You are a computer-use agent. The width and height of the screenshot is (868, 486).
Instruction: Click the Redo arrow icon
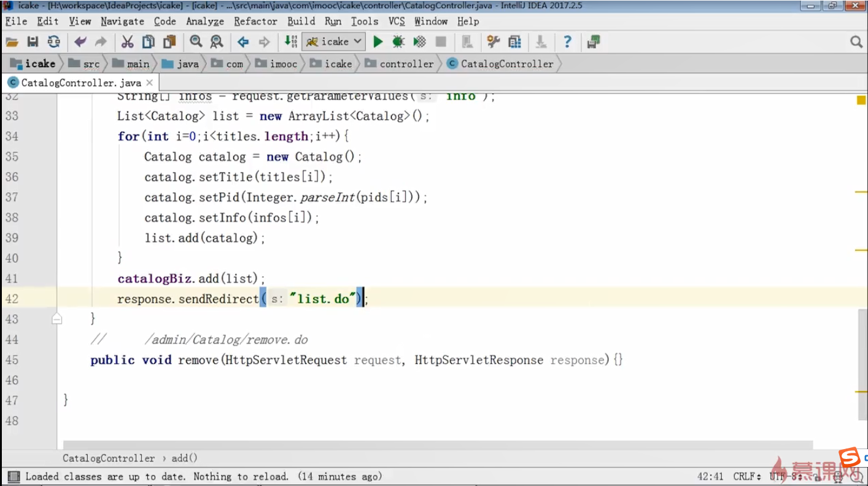pyautogui.click(x=101, y=42)
